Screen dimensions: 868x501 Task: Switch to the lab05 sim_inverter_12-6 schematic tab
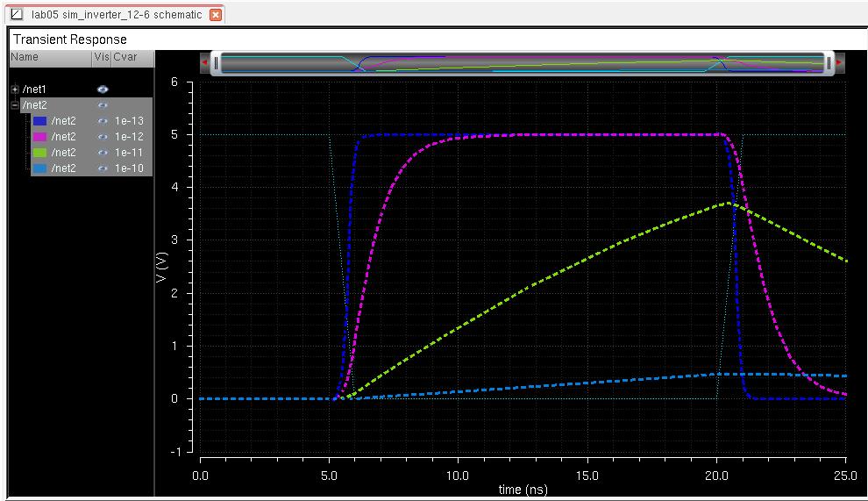(114, 15)
